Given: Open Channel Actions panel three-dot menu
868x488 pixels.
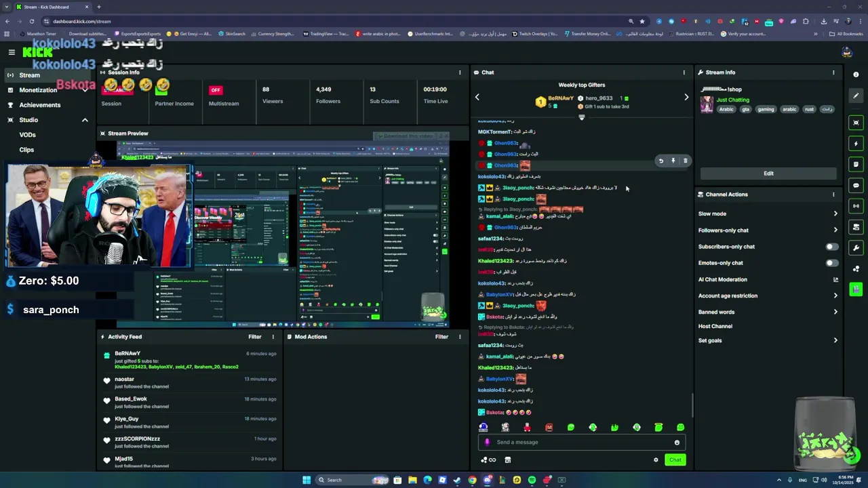Looking at the screenshot, I should tap(833, 195).
